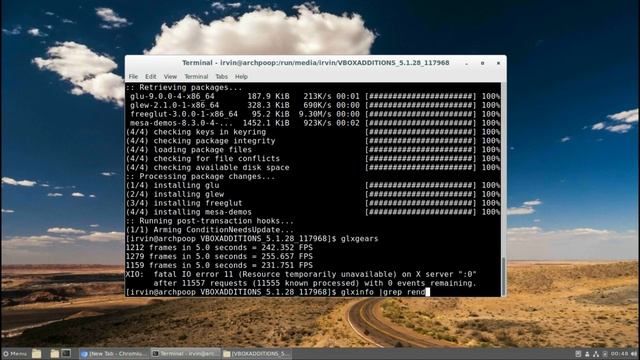Open the network connections tray icon
This screenshot has height=360, width=640.
click(x=596, y=353)
